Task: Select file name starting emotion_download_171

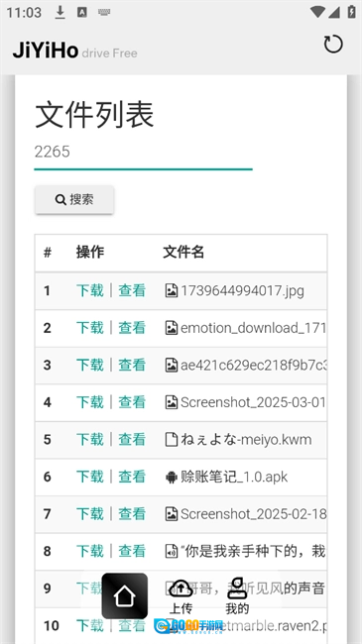Action: click(x=254, y=328)
